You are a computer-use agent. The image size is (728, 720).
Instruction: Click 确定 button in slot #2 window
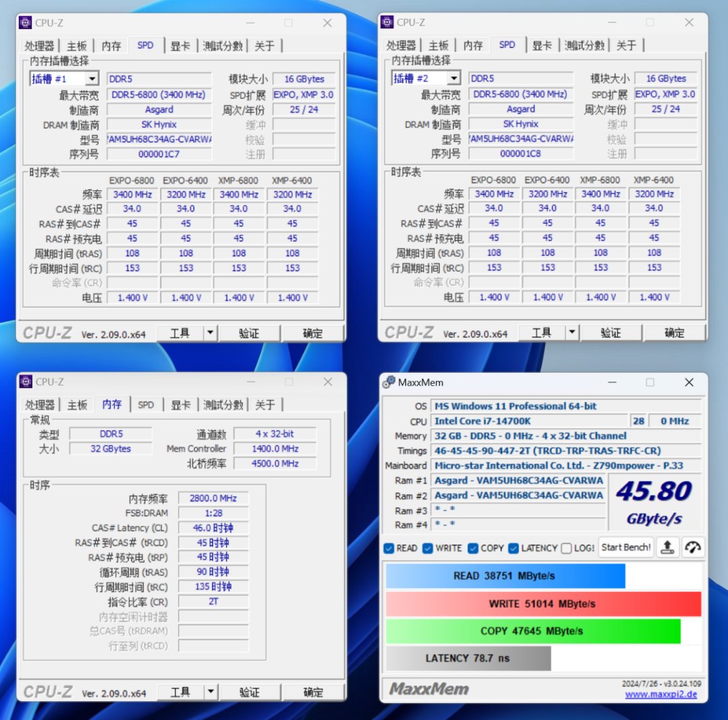(674, 332)
